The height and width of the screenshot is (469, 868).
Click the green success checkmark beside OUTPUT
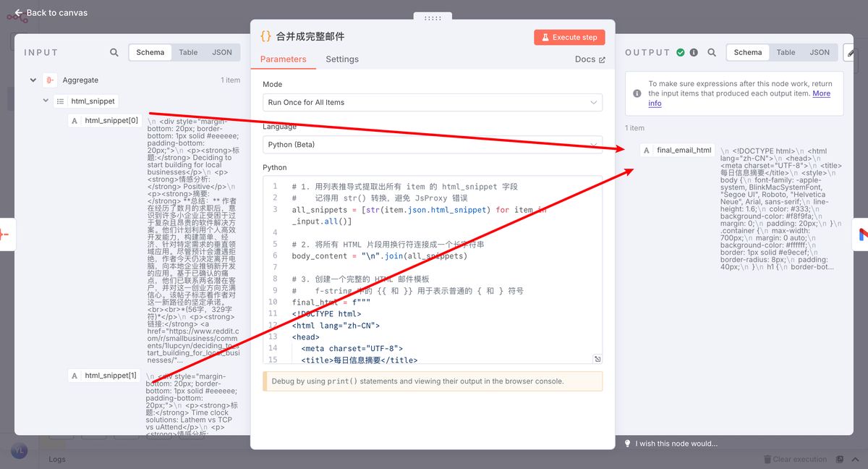click(x=680, y=52)
